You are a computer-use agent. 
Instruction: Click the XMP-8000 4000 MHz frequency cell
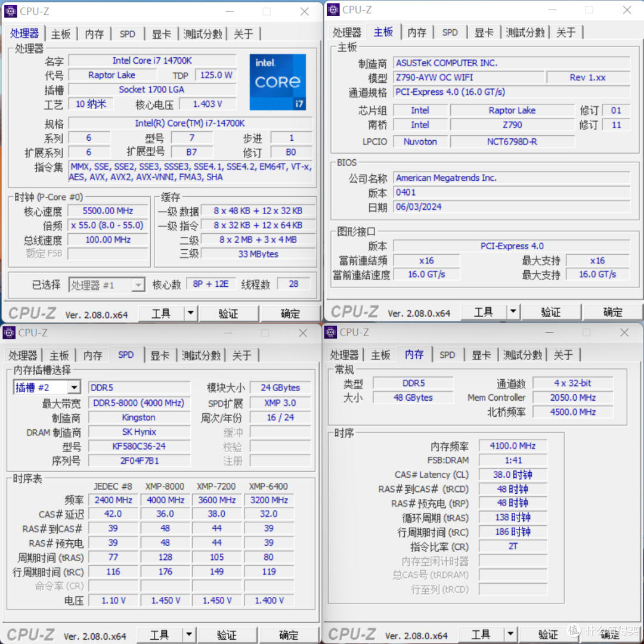tap(165, 500)
